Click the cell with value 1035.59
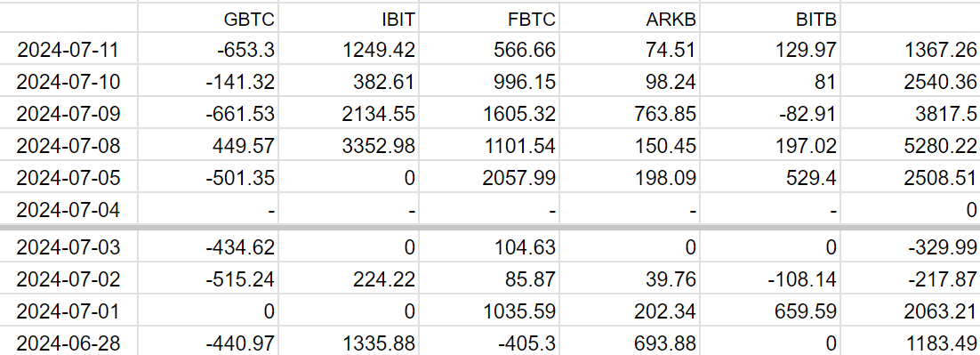 pos(489,311)
